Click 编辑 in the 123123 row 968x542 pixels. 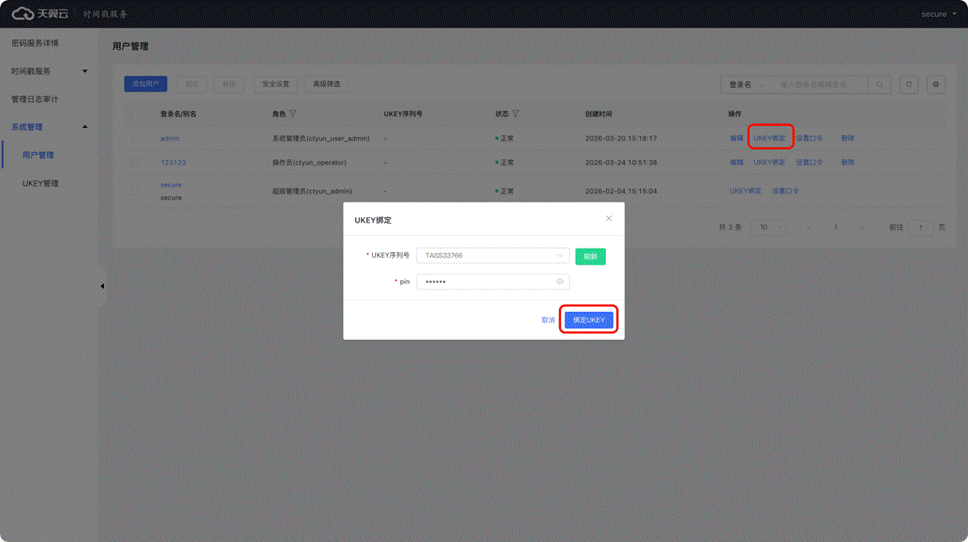click(x=736, y=162)
